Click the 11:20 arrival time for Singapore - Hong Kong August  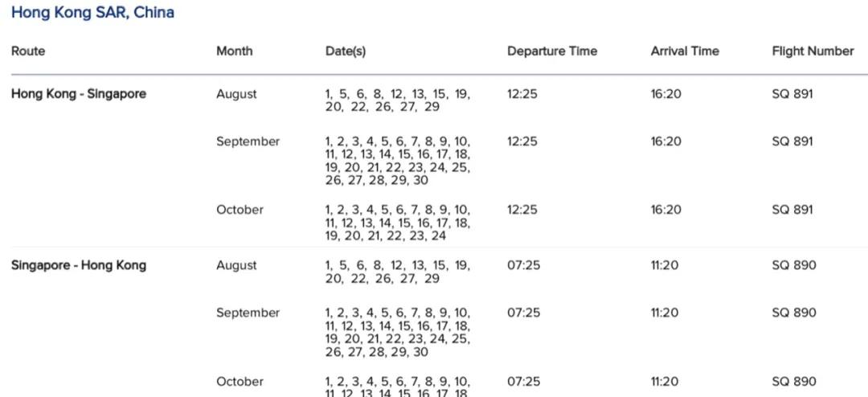click(x=665, y=265)
